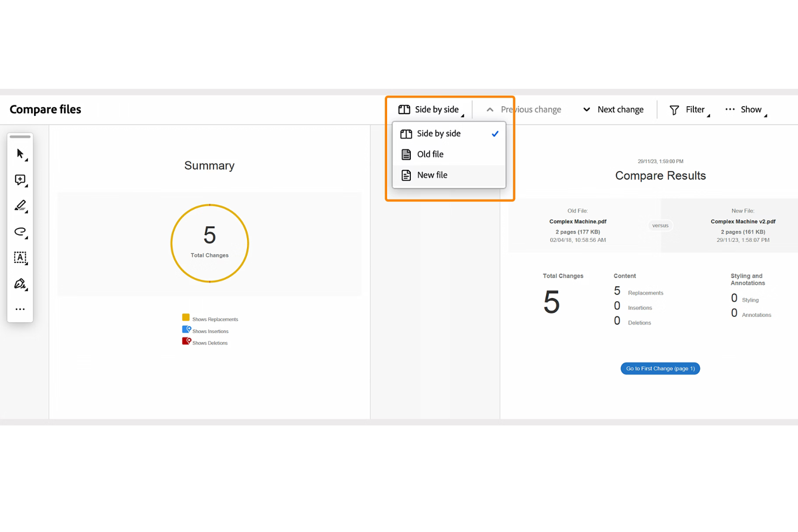The height and width of the screenshot is (532, 798).
Task: Click the Total Changes circle showing 5
Action: click(x=209, y=243)
